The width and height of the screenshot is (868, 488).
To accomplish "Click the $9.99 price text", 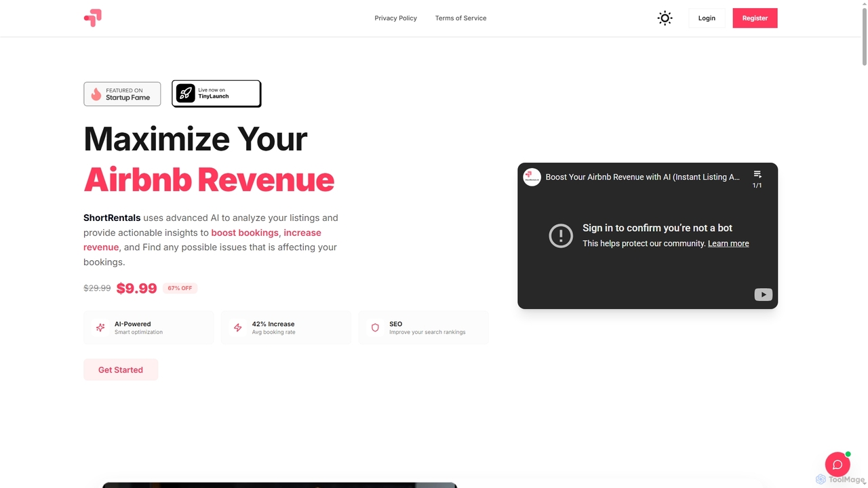I will click(x=136, y=288).
